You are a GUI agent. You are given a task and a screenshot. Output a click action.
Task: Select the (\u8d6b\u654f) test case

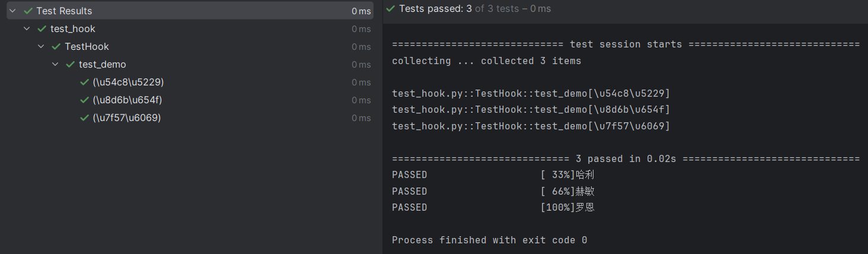pos(127,100)
